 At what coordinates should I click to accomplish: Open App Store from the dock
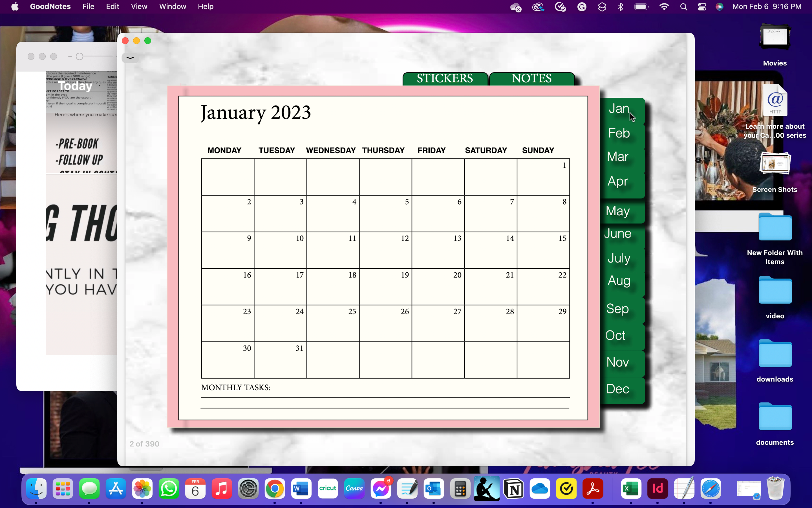click(x=116, y=489)
